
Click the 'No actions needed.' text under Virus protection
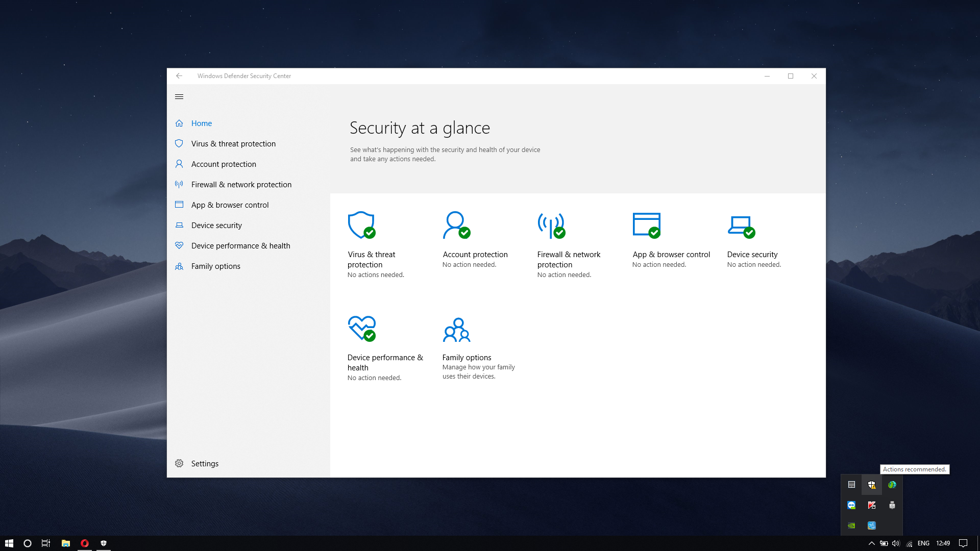(x=376, y=275)
